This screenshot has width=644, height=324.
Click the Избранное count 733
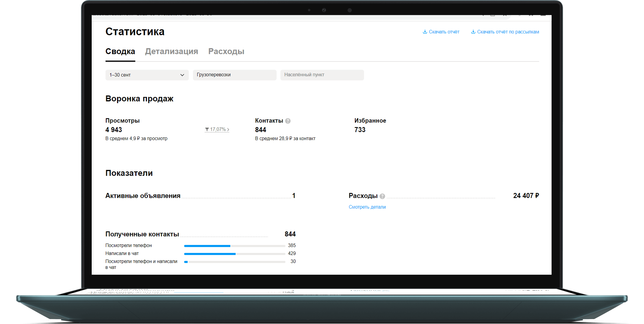click(x=360, y=130)
